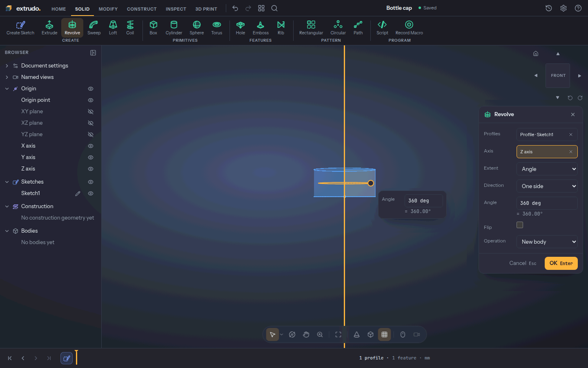The width and height of the screenshot is (588, 368).
Task: Open the Extent dropdown
Action: pyautogui.click(x=547, y=169)
